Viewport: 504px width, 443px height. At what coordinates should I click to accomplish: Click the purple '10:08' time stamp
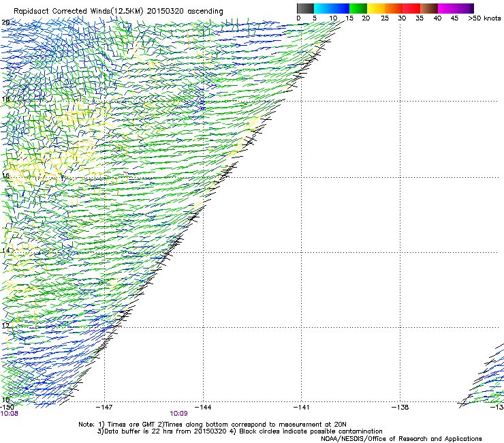pos(10,414)
